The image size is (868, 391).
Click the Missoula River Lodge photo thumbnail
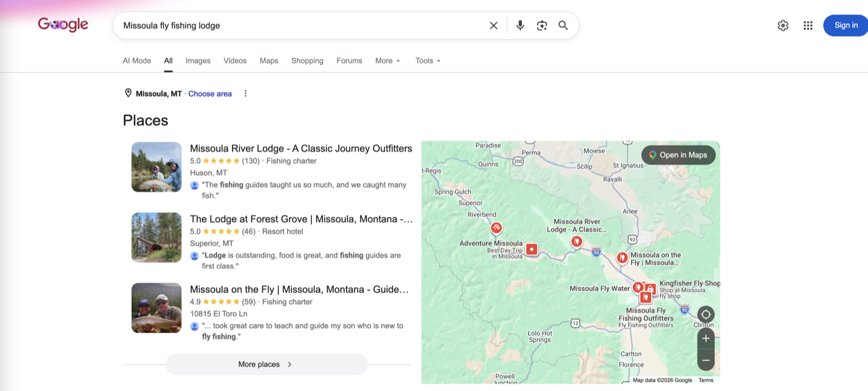click(156, 167)
